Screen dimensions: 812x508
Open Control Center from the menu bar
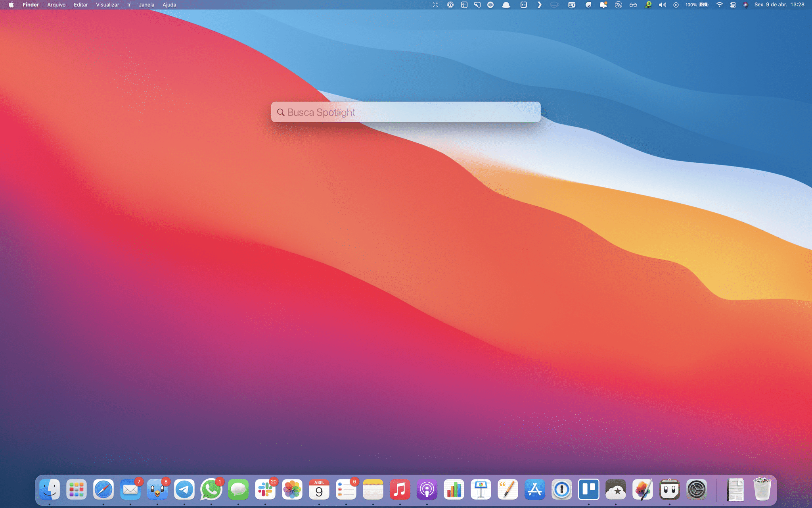click(733, 5)
